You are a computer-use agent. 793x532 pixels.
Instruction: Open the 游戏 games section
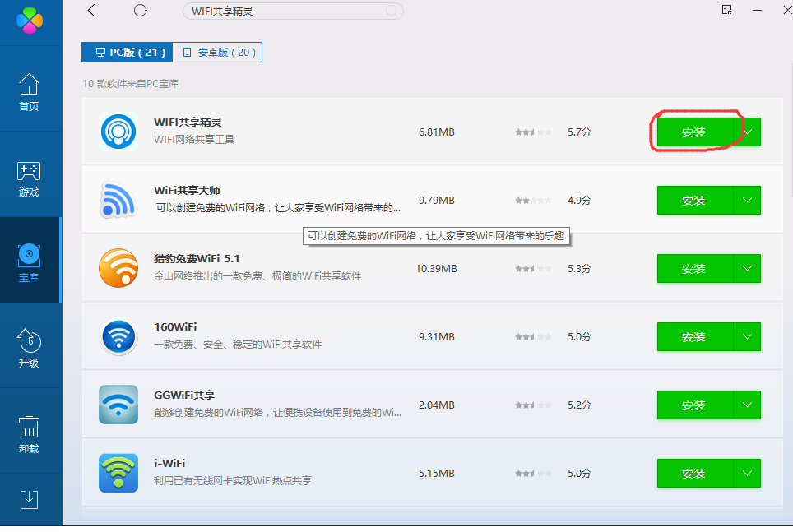click(x=29, y=179)
